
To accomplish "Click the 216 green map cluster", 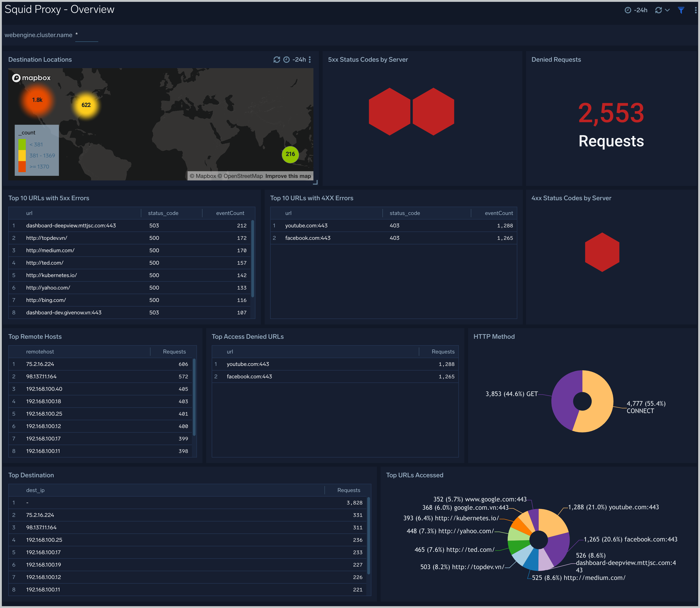I will click(x=290, y=154).
